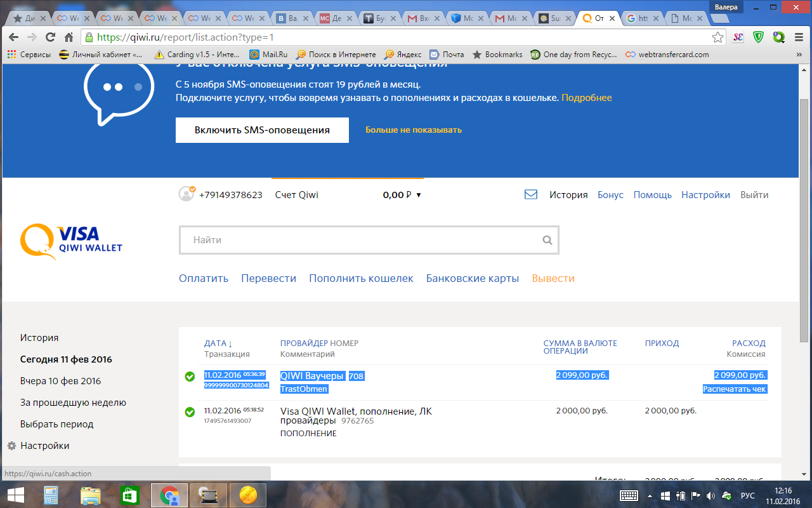Image resolution: width=812 pixels, height=508 pixels.
Task: Click the green shield extension icon
Action: pyautogui.click(x=758, y=37)
